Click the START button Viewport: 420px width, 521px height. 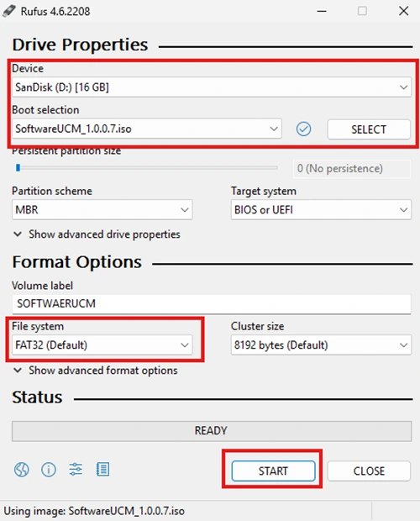click(273, 471)
